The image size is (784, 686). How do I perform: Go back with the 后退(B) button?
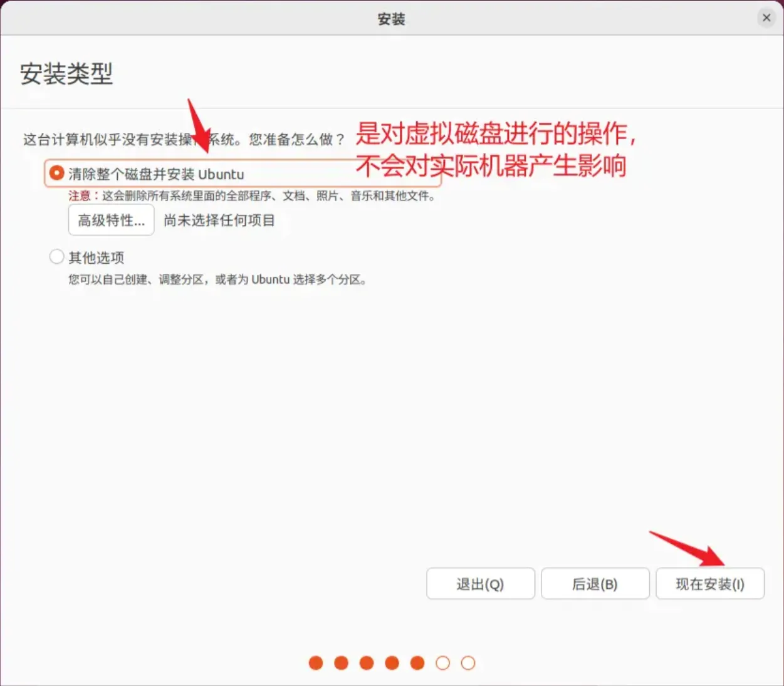point(595,584)
